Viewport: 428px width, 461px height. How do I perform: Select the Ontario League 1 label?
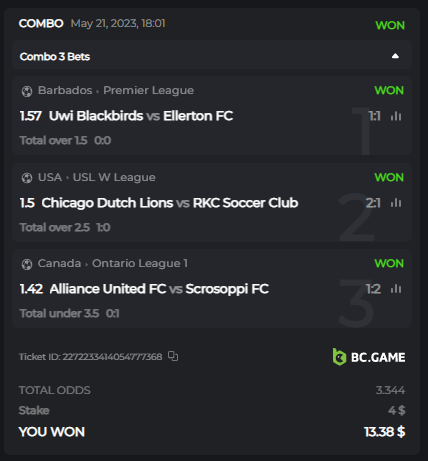(140, 263)
